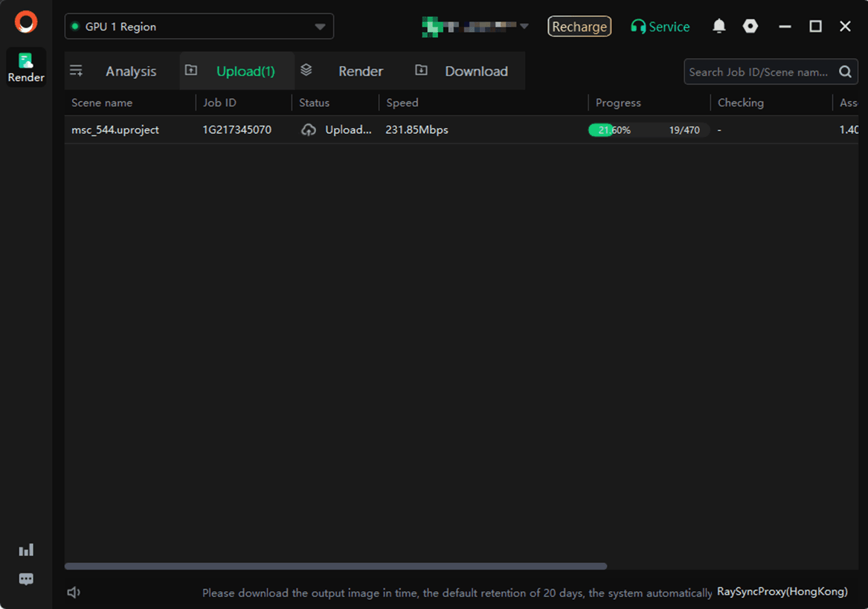Click the upload progress bar at 21.60%

tap(648, 130)
